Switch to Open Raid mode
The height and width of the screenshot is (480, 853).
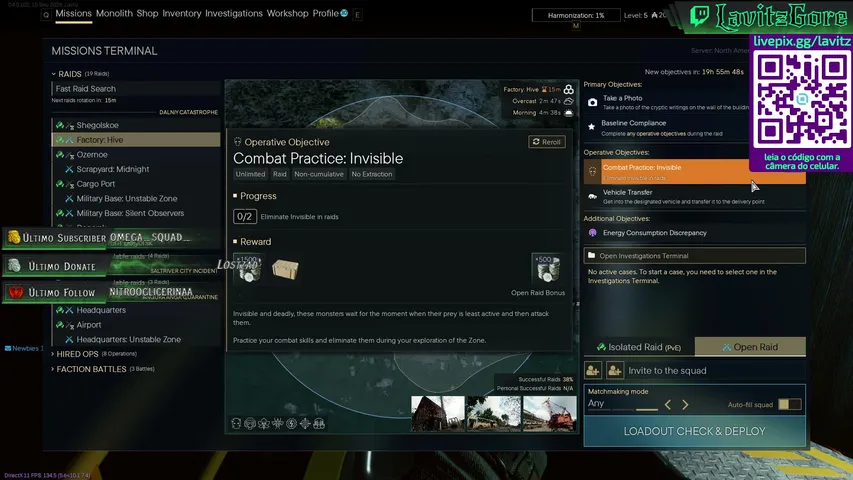pyautogui.click(x=750, y=347)
